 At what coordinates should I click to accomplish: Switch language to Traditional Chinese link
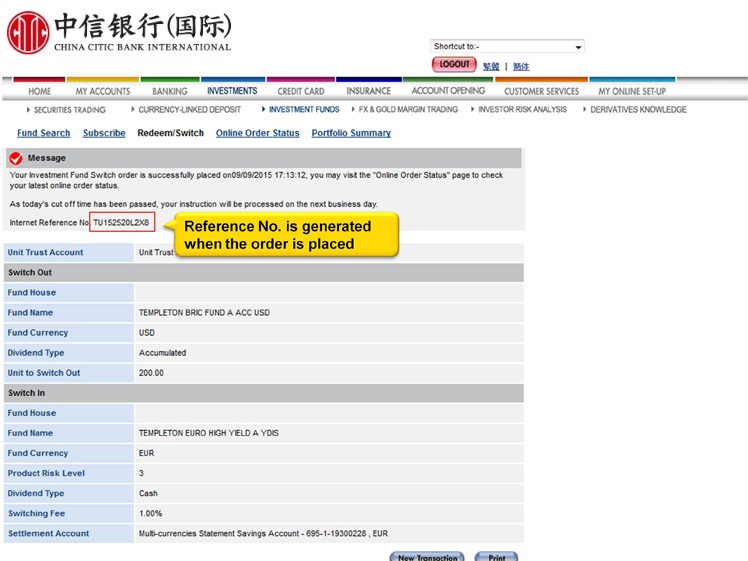[491, 66]
